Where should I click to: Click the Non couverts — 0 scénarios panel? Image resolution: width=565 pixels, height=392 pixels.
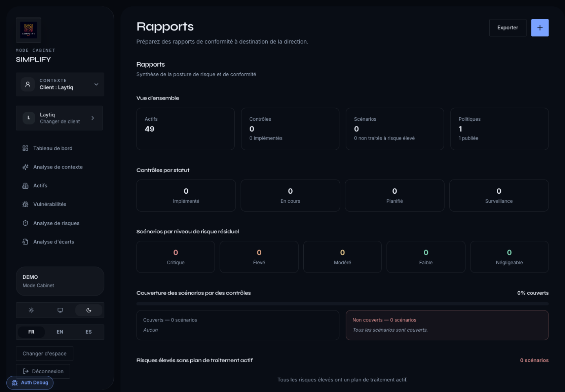(x=447, y=325)
